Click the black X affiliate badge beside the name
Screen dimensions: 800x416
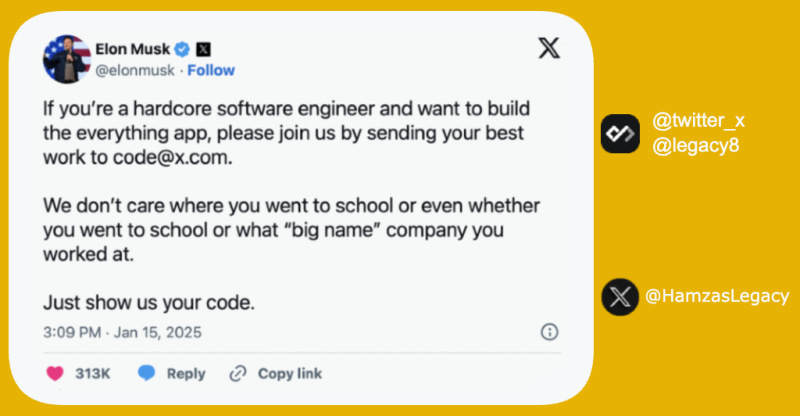pyautogui.click(x=203, y=48)
